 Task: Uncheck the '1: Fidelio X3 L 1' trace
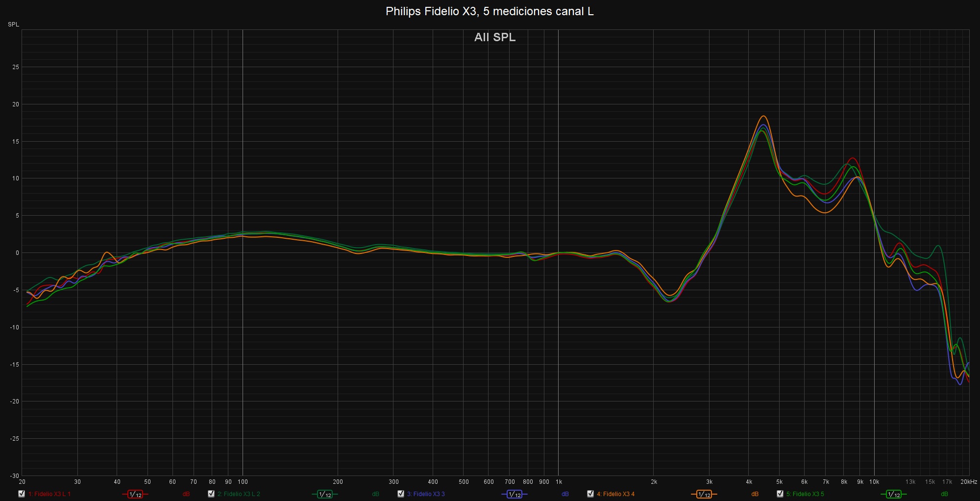point(22,494)
